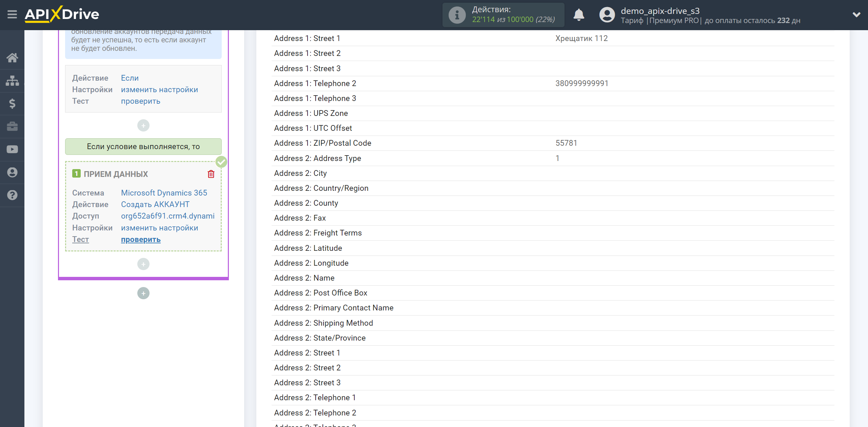Click Если условие выполняется, то bar
868x427 pixels.
pos(143,146)
